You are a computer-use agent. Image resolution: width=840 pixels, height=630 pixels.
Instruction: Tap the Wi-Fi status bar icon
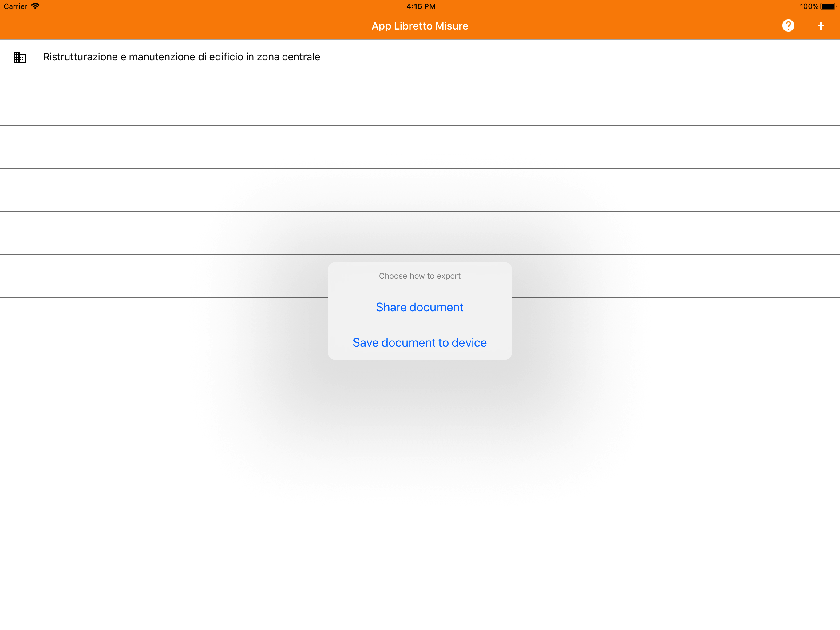click(x=35, y=6)
